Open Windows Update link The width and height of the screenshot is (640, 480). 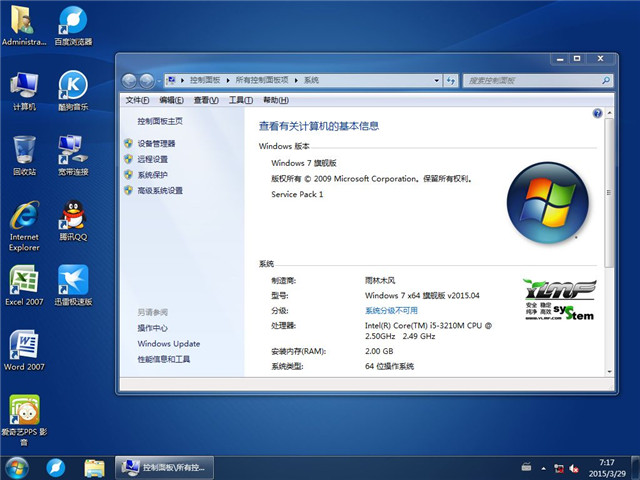[x=169, y=344]
